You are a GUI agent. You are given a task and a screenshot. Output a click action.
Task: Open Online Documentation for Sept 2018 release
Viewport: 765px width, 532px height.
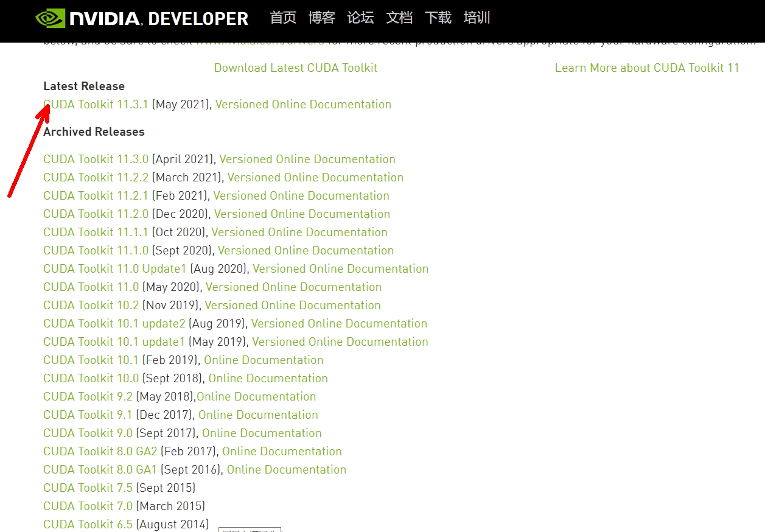click(268, 378)
